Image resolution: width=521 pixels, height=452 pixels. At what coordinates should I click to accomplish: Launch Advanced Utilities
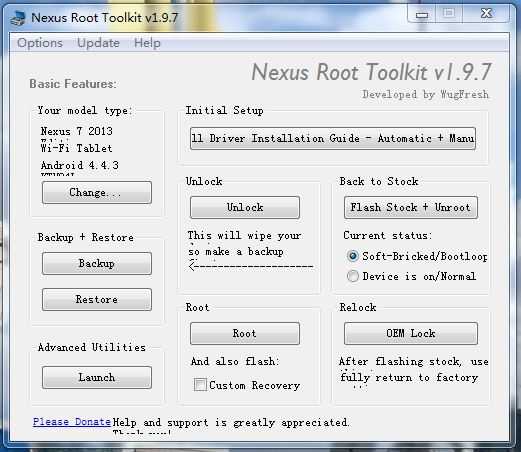(97, 377)
